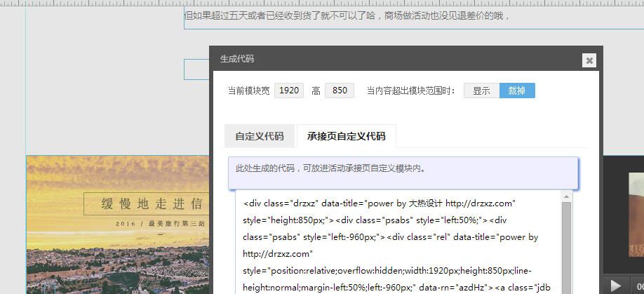Click the 当前模块宽 label
This screenshot has height=294, width=644.
(x=249, y=91)
